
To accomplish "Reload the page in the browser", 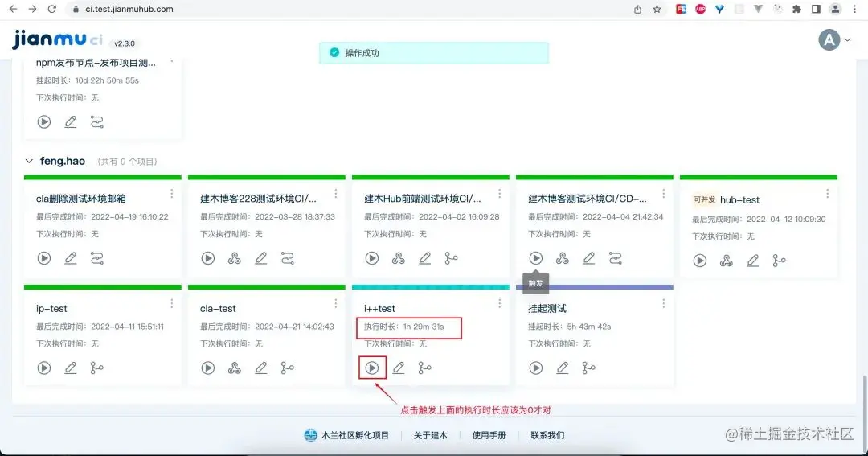I will [52, 10].
